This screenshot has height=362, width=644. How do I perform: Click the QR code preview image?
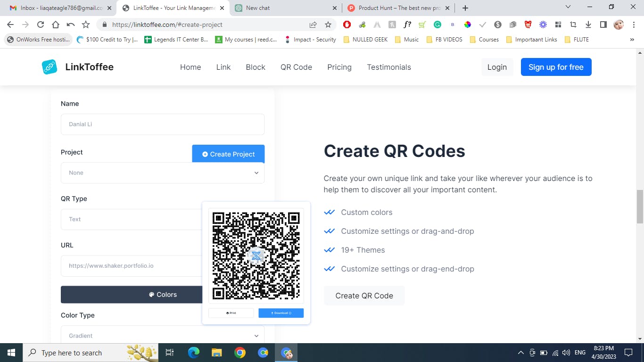click(256, 255)
